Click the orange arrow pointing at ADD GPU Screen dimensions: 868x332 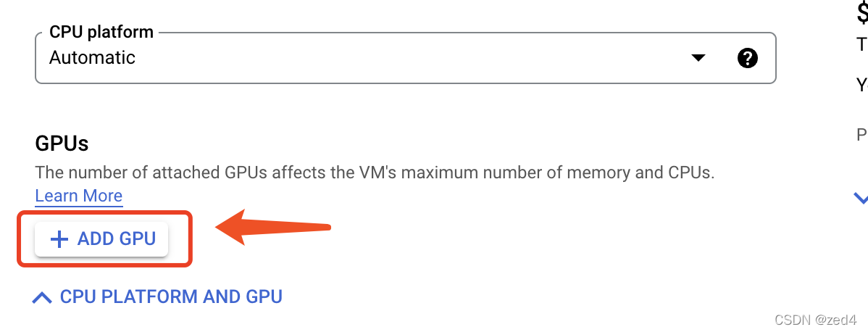tap(273, 227)
